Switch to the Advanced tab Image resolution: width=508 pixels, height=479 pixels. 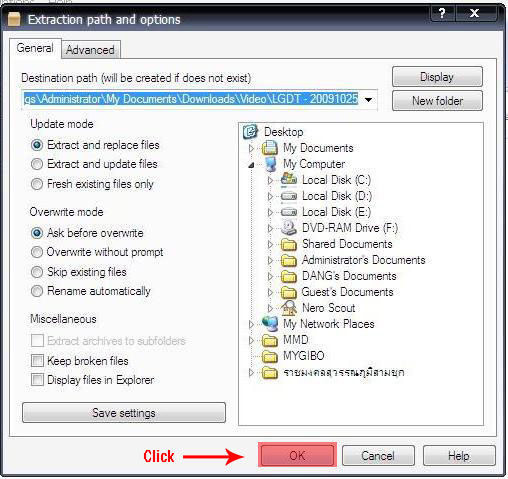[x=90, y=50]
